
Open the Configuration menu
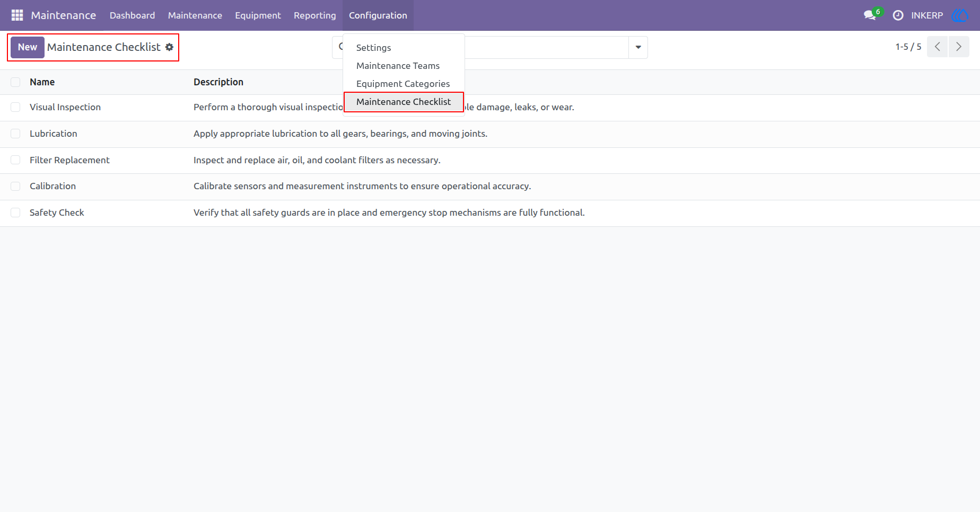(x=378, y=15)
